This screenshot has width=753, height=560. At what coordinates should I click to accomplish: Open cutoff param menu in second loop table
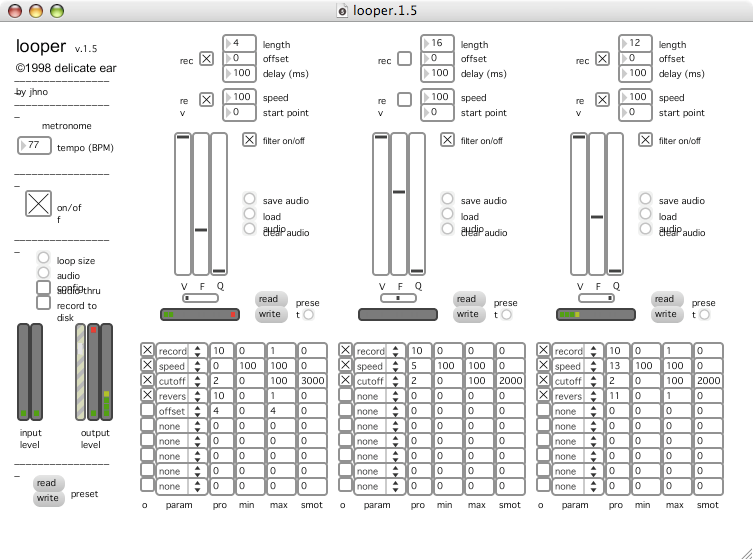pyautogui.click(x=379, y=381)
